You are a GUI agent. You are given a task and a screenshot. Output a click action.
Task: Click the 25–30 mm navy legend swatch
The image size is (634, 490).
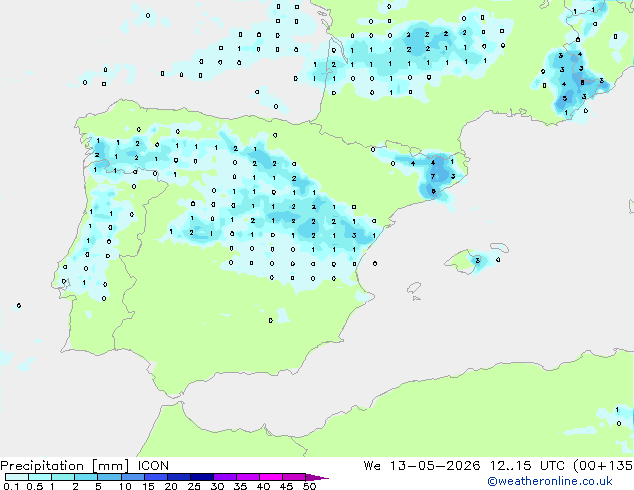click(x=202, y=477)
